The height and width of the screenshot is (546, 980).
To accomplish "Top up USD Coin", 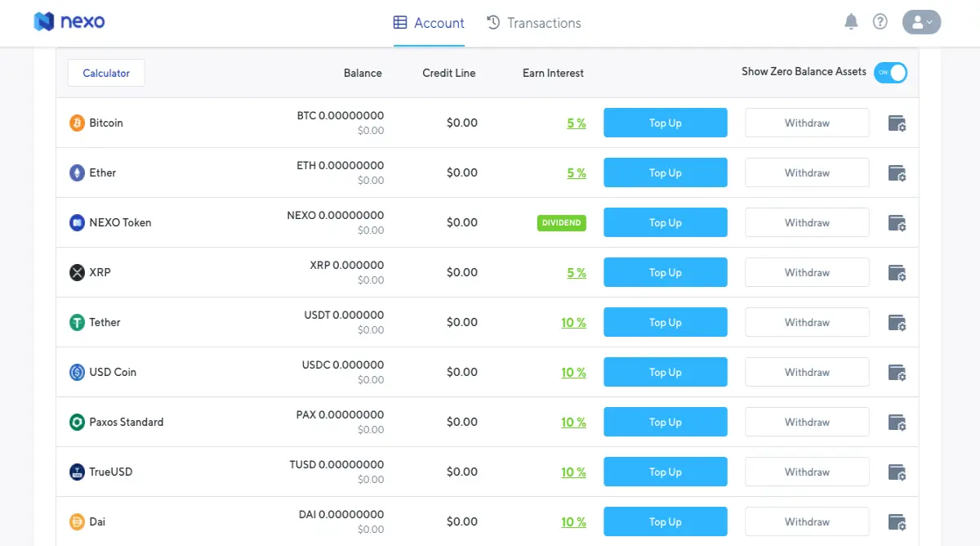I will tap(666, 372).
